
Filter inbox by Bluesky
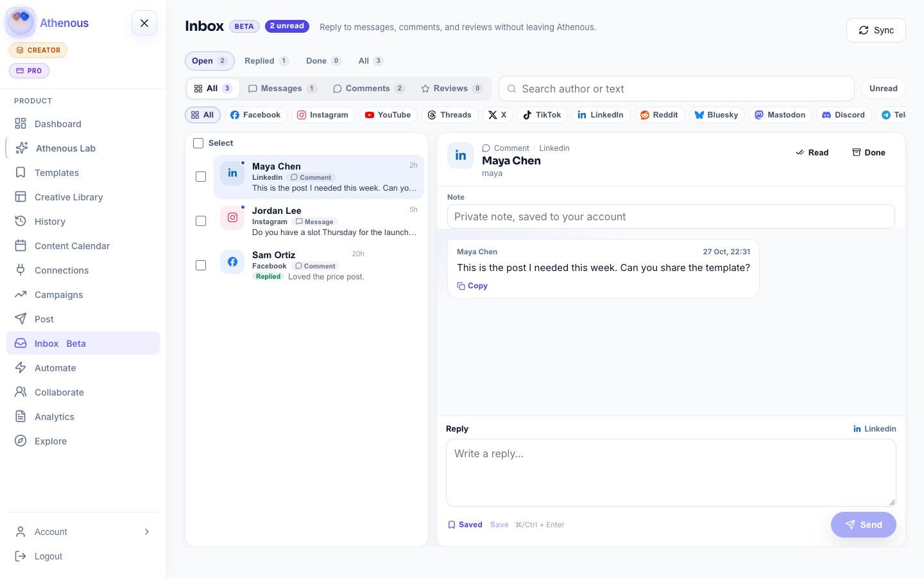[x=717, y=115]
